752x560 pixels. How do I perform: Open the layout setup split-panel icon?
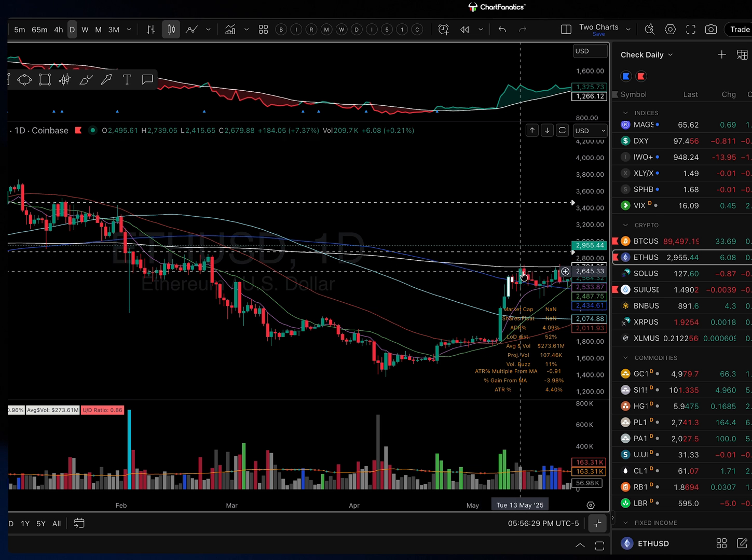point(566,30)
